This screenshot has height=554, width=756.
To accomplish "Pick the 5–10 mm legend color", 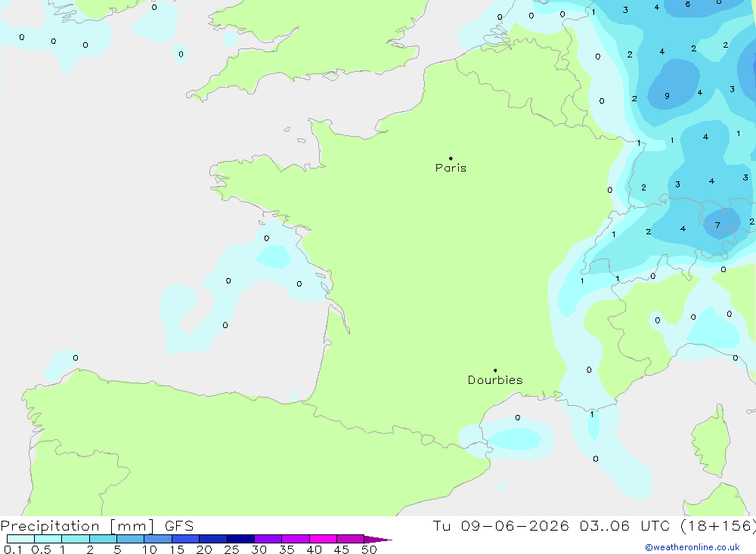I will pos(130,539).
